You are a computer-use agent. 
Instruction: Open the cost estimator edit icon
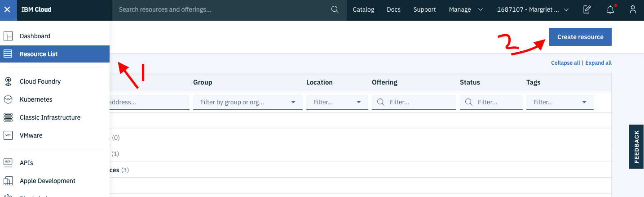pyautogui.click(x=587, y=9)
